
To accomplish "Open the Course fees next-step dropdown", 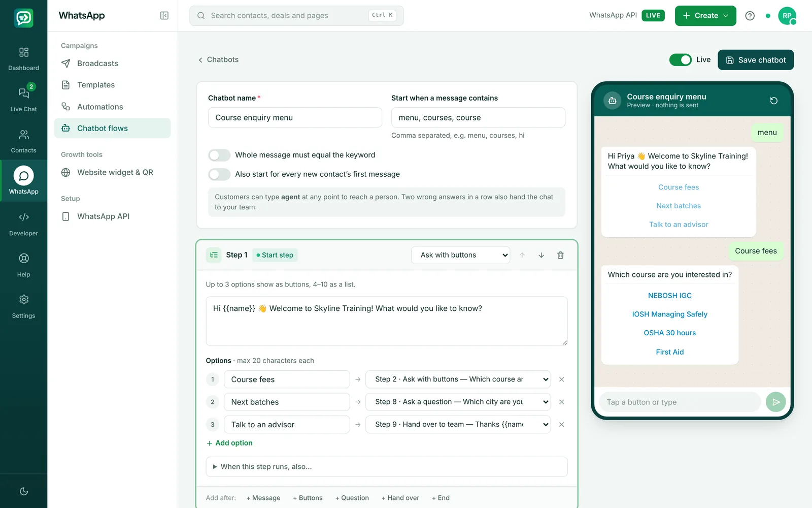I will (458, 379).
